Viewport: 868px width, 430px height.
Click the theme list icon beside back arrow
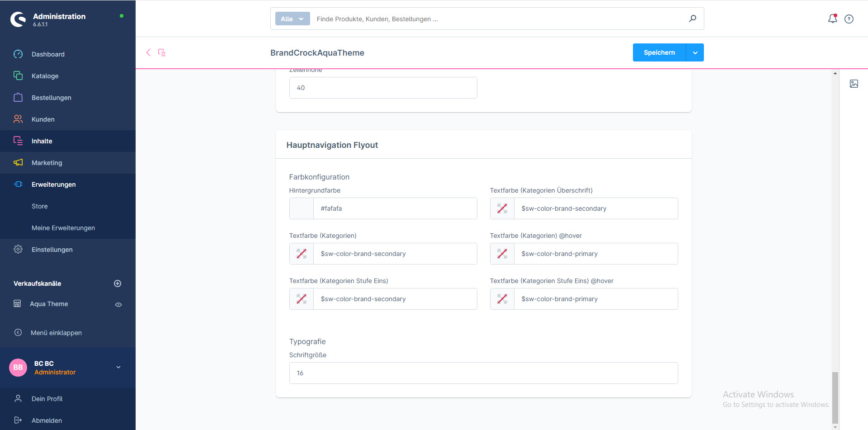pyautogui.click(x=162, y=52)
